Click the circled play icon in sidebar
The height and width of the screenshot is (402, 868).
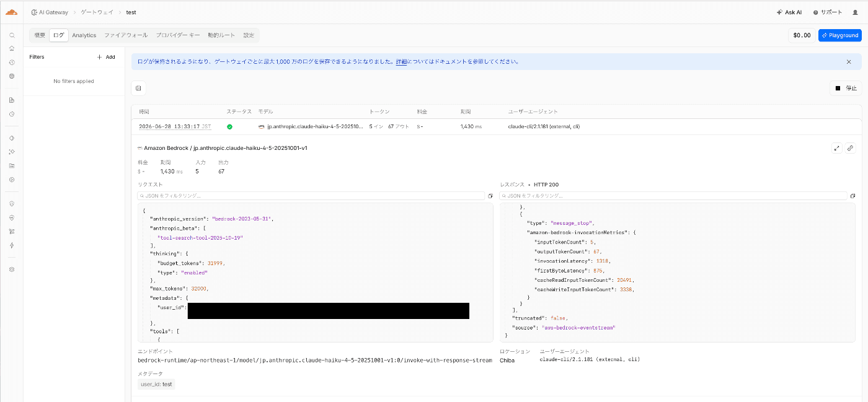tap(12, 180)
